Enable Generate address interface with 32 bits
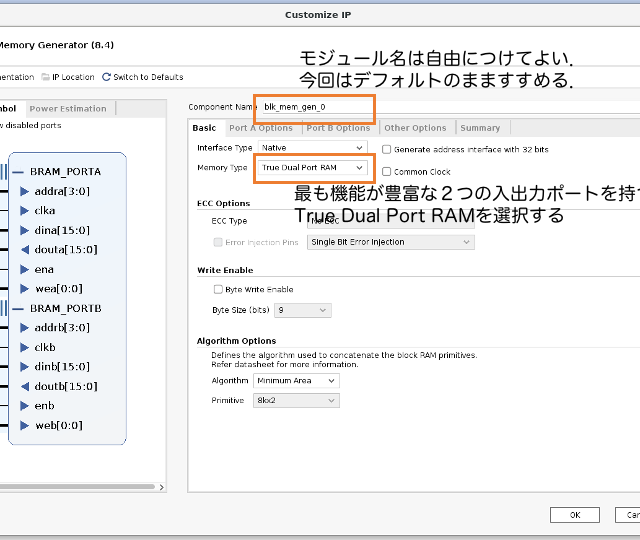The height and width of the screenshot is (540, 640). 386,149
